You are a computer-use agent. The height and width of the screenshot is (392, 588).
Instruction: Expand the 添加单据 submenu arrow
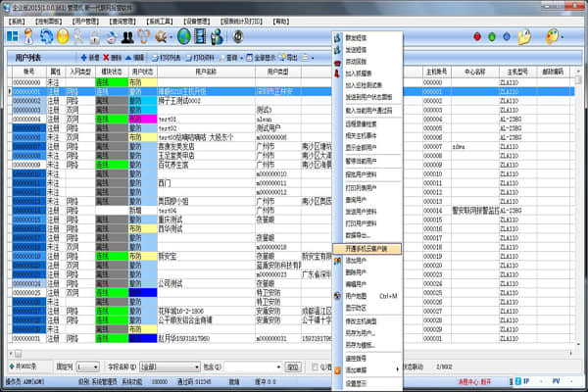(397, 369)
